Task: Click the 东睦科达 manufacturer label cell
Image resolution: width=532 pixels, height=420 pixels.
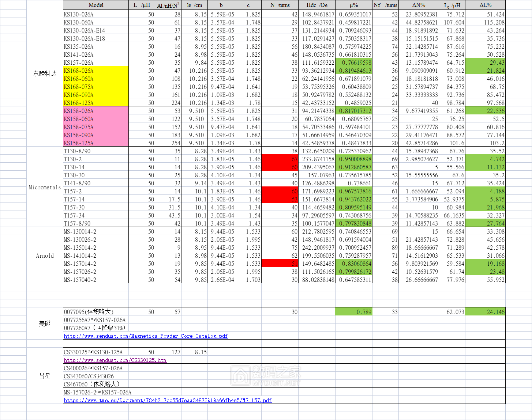Action: point(45,73)
